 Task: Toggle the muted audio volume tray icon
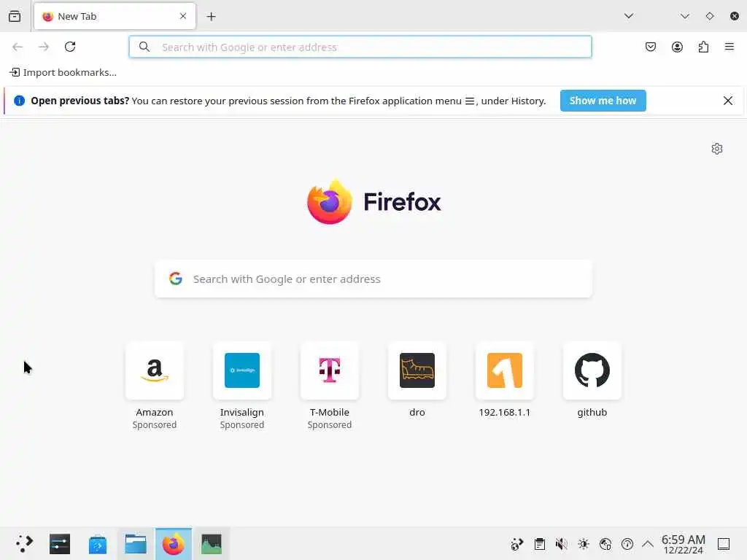(562, 544)
